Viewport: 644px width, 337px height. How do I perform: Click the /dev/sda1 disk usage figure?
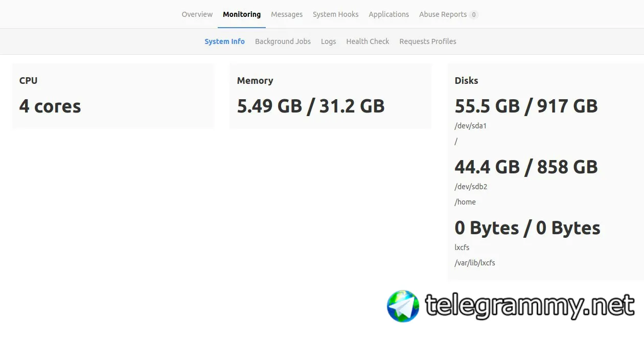tap(526, 106)
